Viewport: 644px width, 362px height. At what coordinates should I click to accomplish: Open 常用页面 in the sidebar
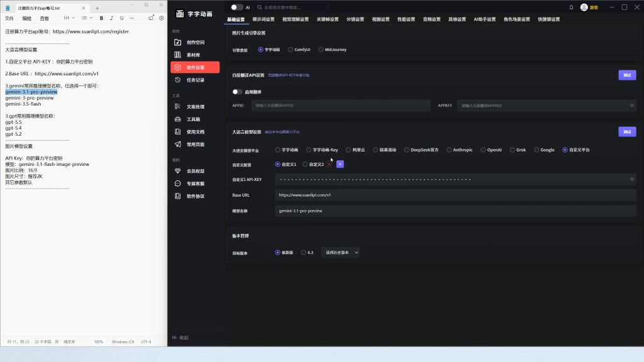(195, 145)
